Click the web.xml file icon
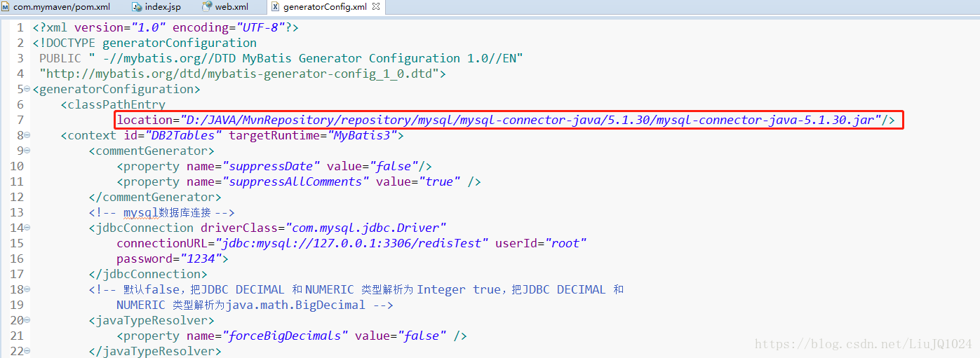This screenshot has height=358, width=980. point(207,7)
